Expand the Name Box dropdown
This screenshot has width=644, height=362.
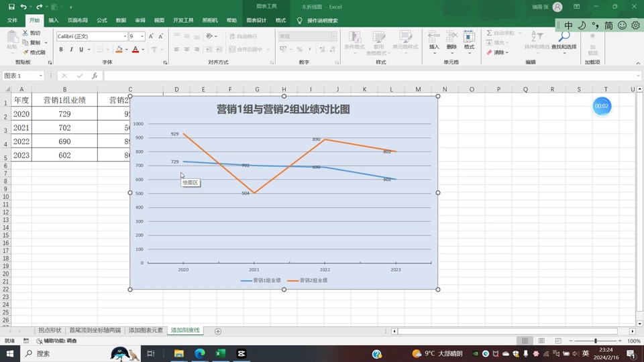point(40,76)
